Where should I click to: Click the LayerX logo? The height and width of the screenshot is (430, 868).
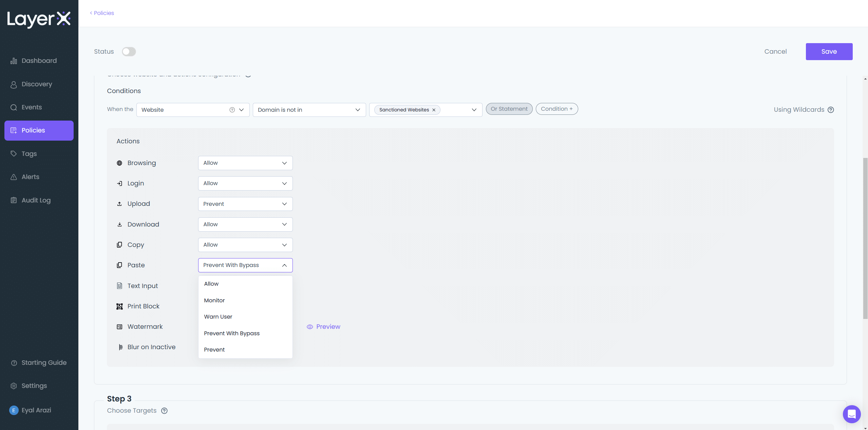(39, 19)
